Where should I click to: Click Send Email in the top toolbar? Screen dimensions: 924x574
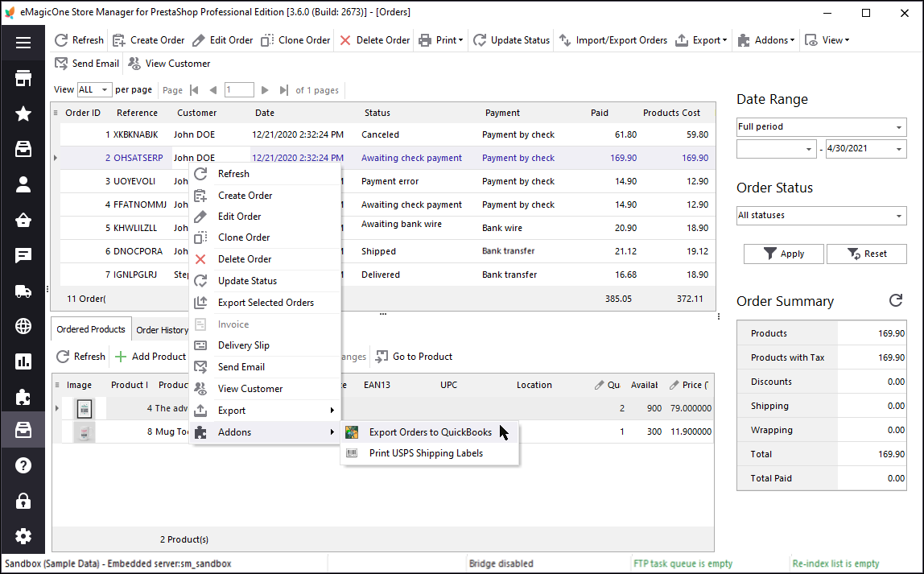[x=87, y=64]
